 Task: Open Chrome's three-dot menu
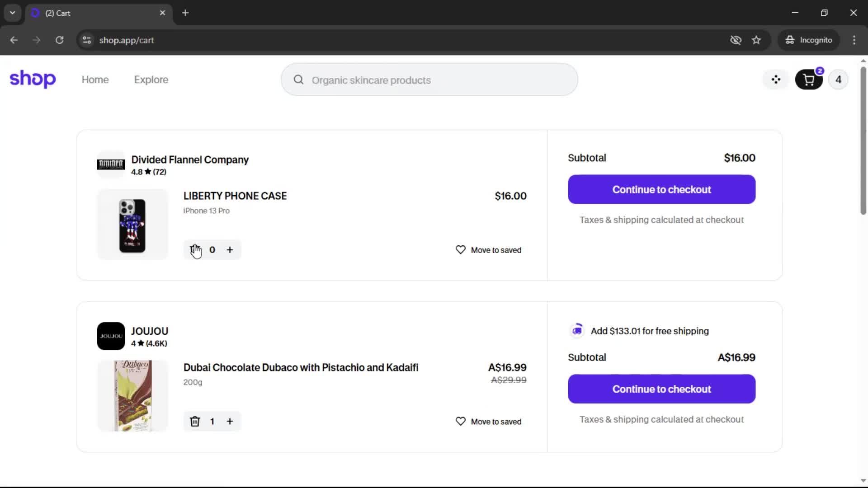854,40
